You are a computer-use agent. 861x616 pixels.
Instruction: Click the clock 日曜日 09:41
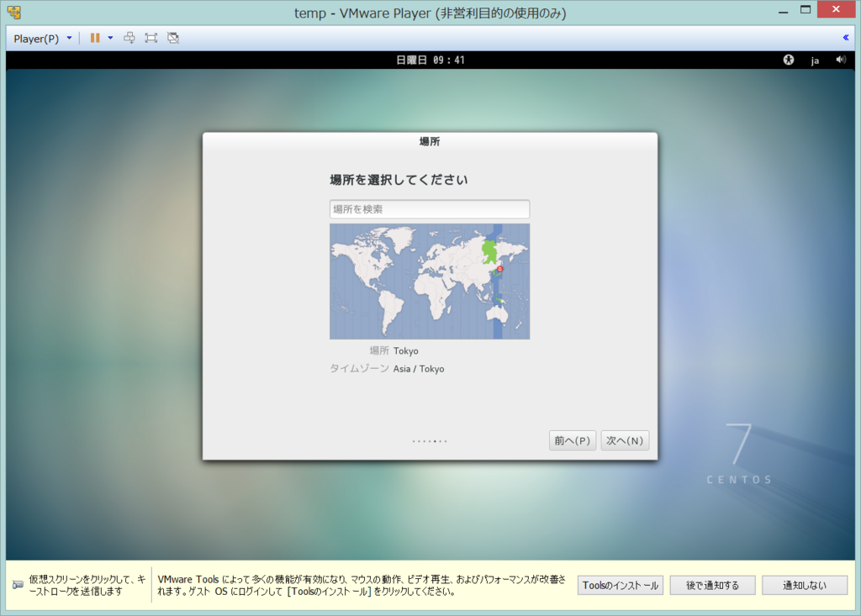click(430, 60)
